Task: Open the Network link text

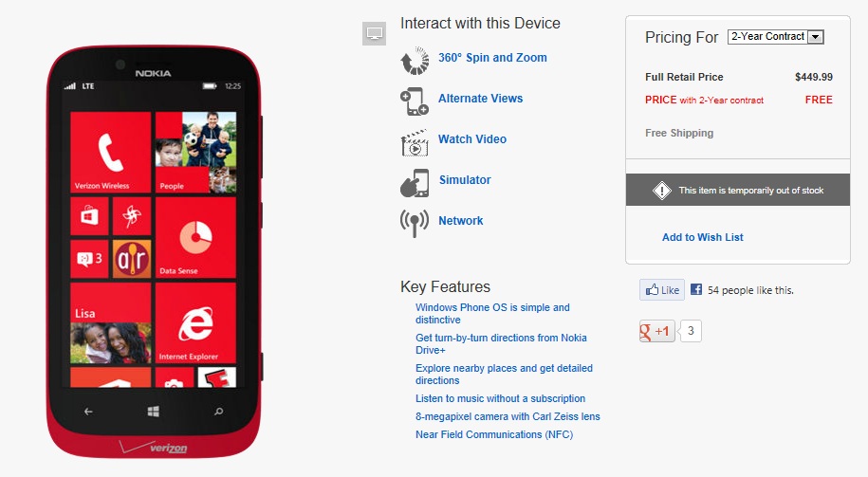Action: [461, 221]
